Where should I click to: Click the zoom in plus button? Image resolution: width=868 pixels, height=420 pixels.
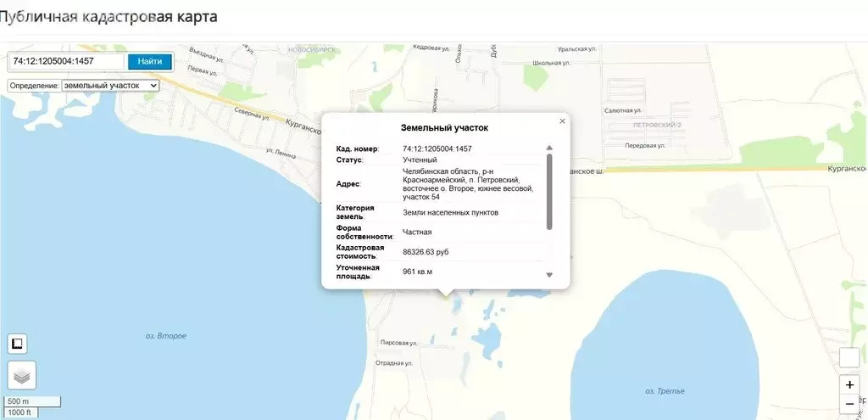(849, 384)
